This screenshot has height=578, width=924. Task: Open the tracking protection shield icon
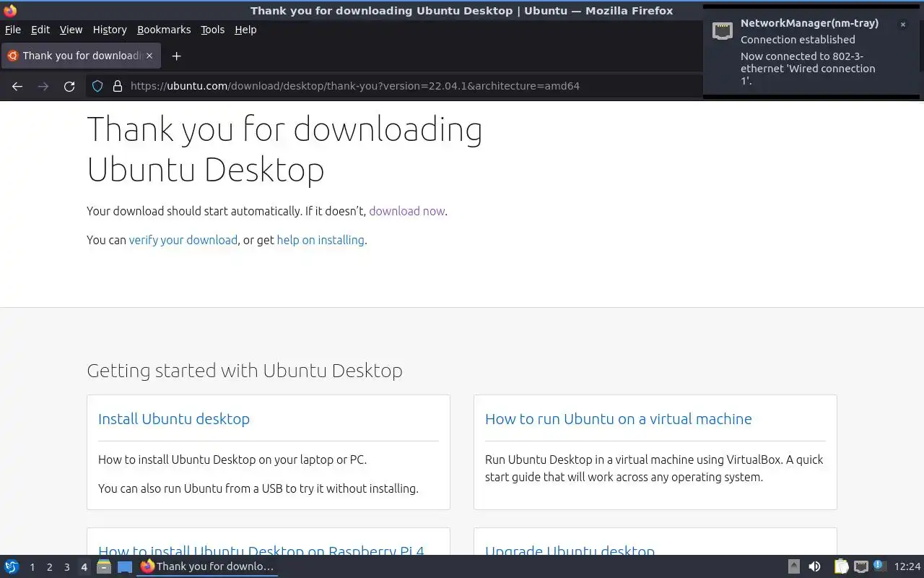click(97, 86)
